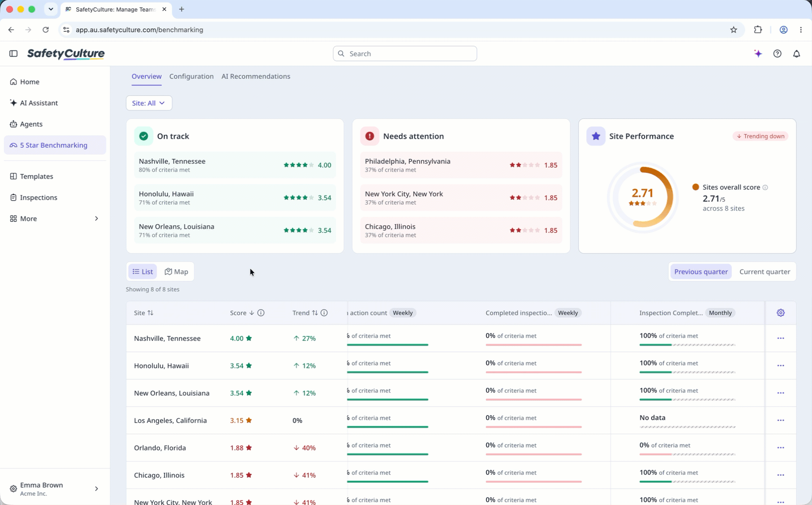Click the Weekly tag on action count column

403,313
